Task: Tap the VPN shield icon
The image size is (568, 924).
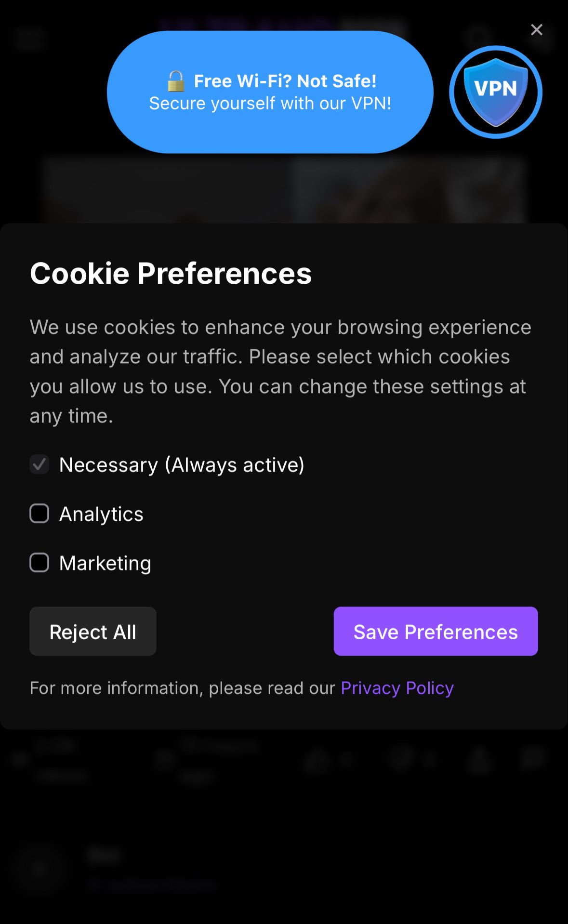Action: 495,92
